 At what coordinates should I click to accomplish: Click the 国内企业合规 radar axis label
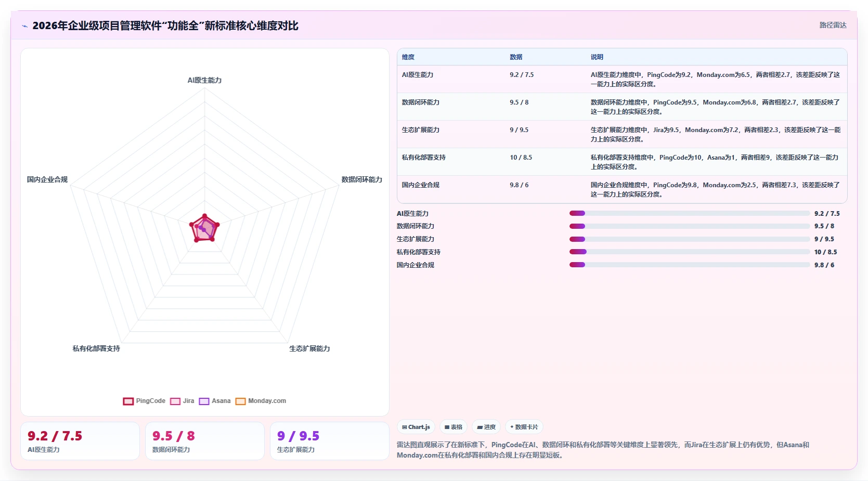(47, 179)
